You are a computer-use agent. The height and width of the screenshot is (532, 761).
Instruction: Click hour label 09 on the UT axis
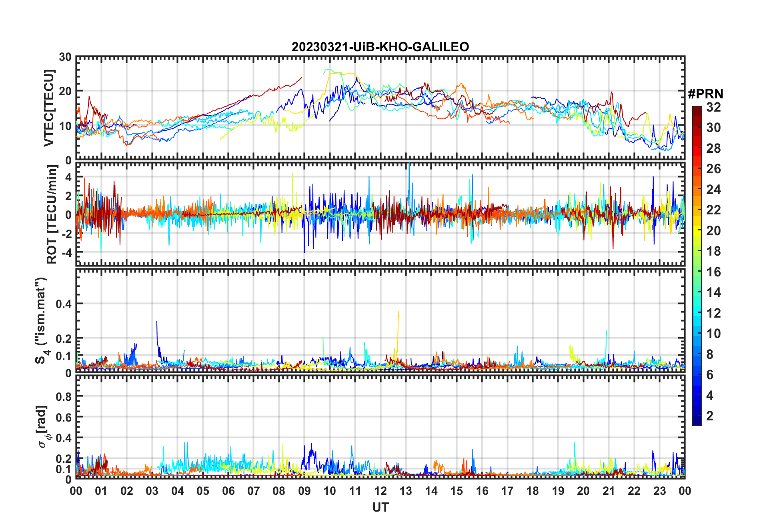(x=304, y=491)
